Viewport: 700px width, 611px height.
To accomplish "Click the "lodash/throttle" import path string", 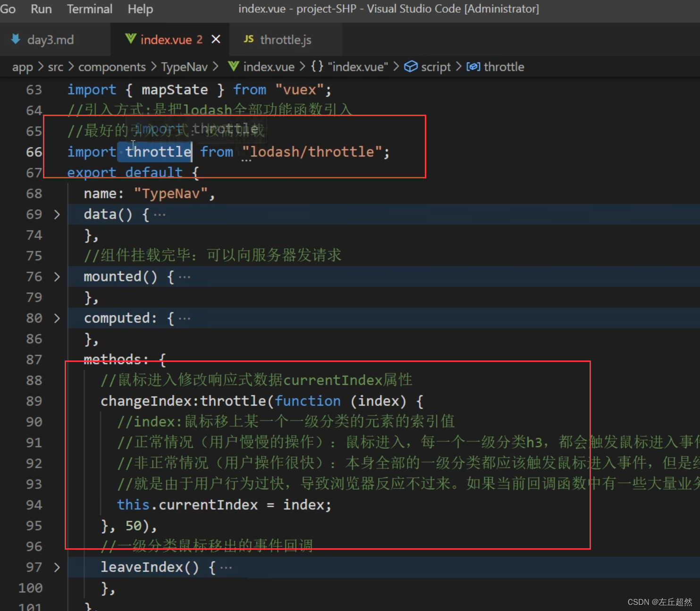I will coord(312,152).
